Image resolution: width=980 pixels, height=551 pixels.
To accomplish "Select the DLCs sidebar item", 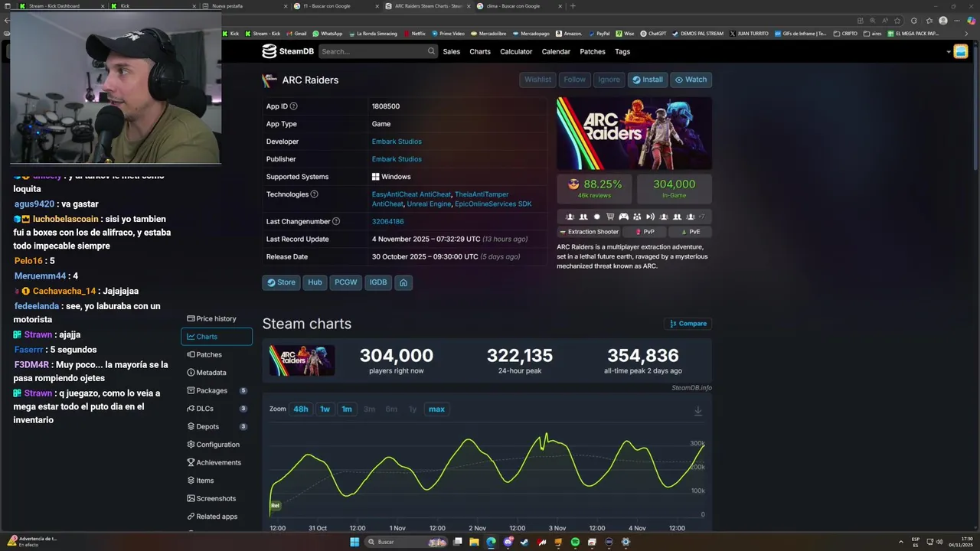I will click(217, 409).
